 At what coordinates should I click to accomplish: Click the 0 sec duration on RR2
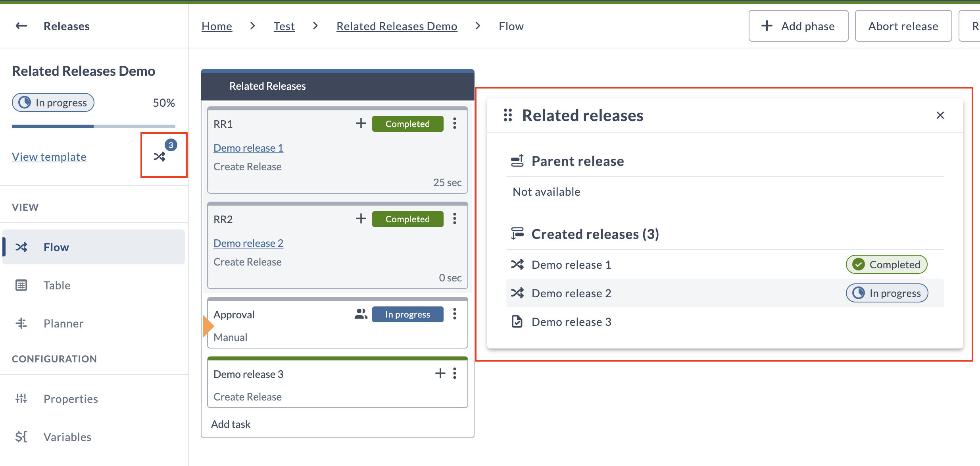pos(450,277)
